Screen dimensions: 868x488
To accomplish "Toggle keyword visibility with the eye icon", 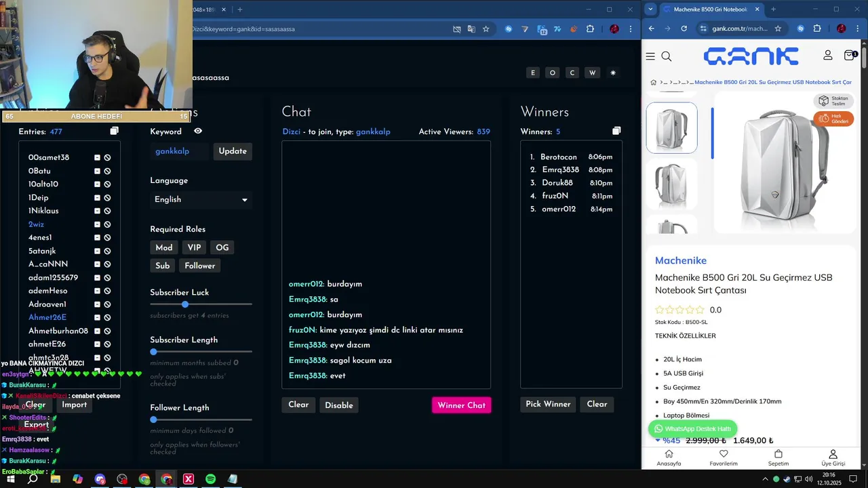I will (198, 131).
